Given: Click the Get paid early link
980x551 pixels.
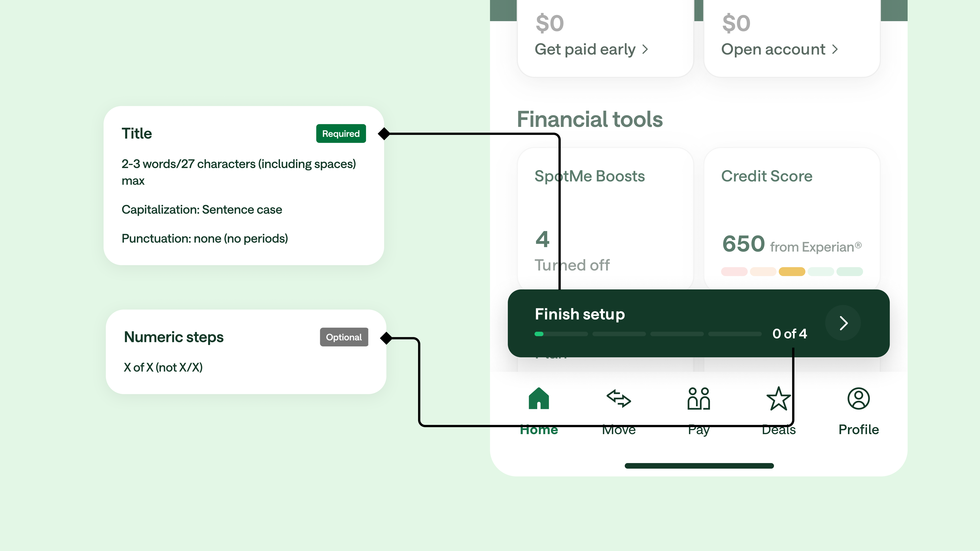Looking at the screenshot, I should click(585, 49).
